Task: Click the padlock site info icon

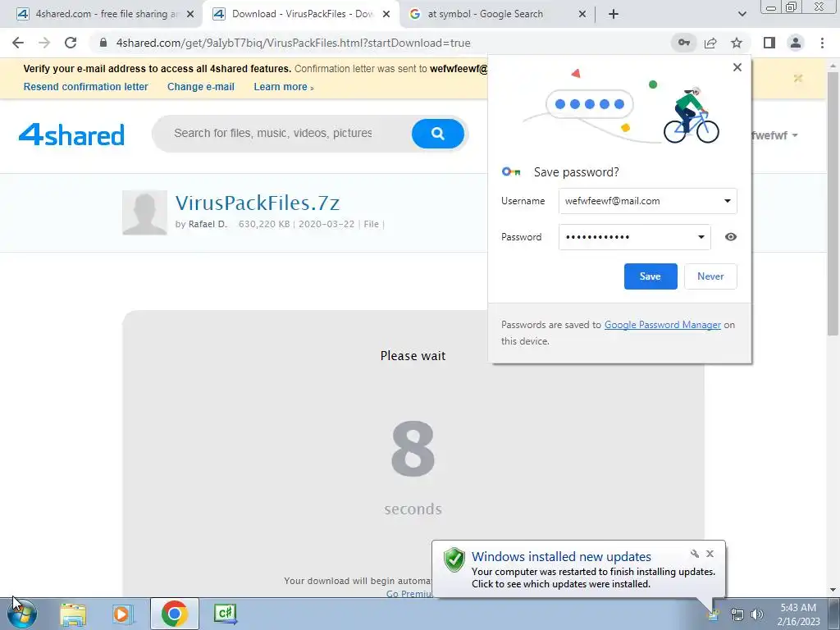Action: point(103,43)
